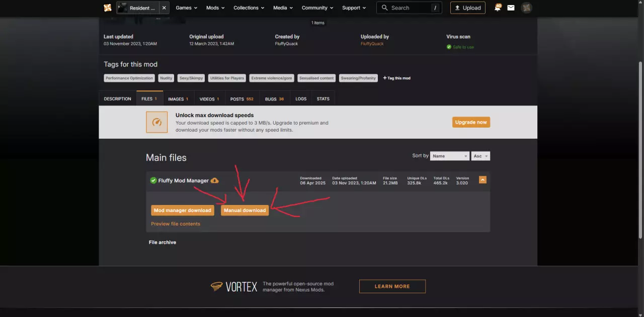Image resolution: width=644 pixels, height=317 pixels.
Task: Click the Utilities for Players tag
Action: (x=227, y=78)
